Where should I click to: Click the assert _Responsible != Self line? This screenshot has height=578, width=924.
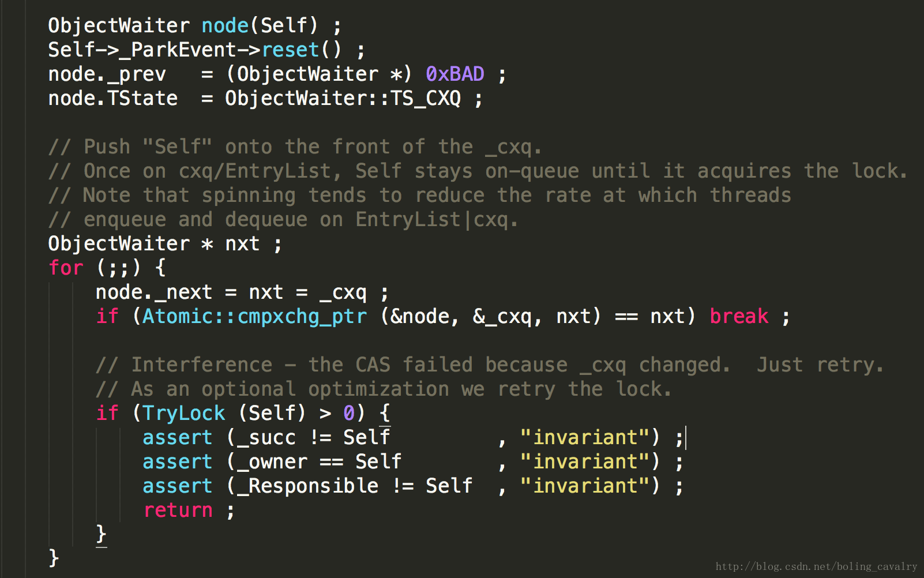point(413,486)
